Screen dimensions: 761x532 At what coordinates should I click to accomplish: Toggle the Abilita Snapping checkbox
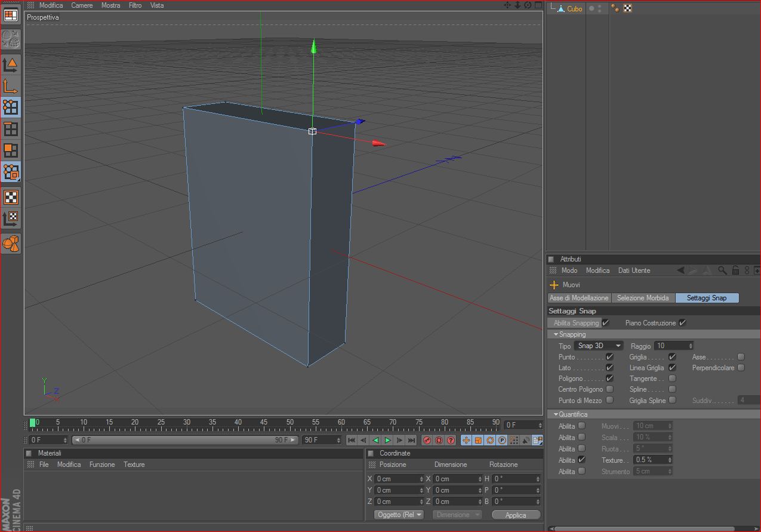click(x=606, y=323)
